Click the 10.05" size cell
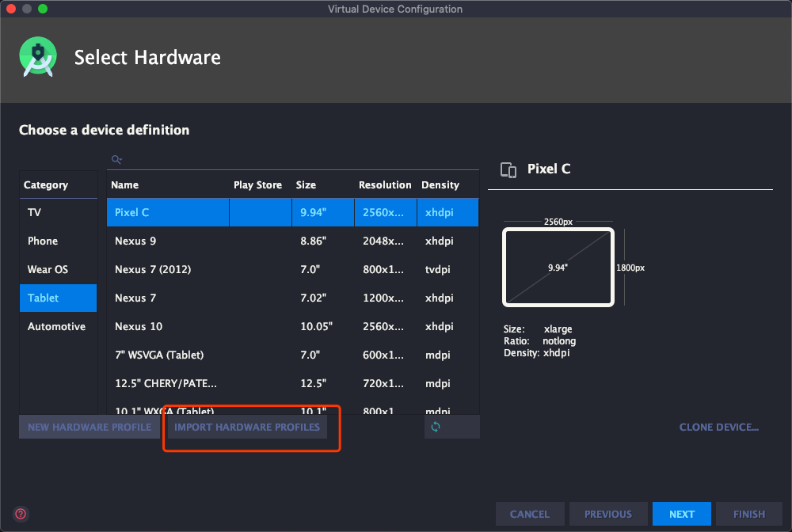Screen dimensions: 792x532 [x=323, y=327]
